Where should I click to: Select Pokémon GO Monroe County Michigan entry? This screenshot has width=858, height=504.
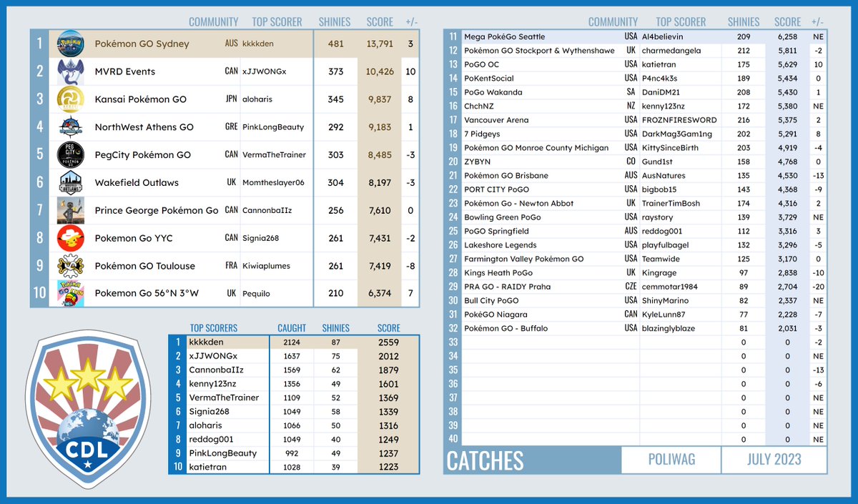[536, 148]
